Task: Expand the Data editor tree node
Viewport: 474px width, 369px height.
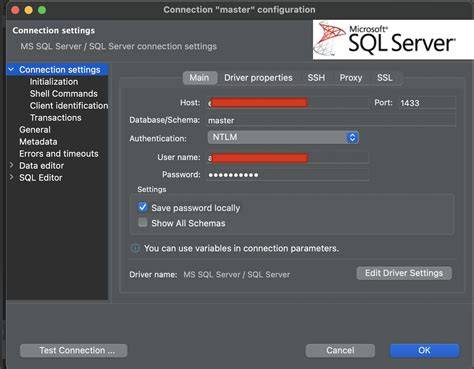Action: [11, 165]
